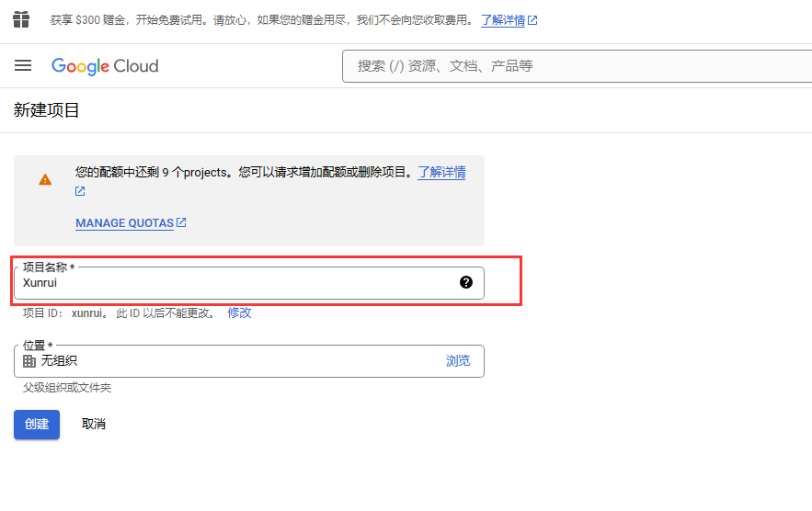Click the 取消 button

point(94,424)
